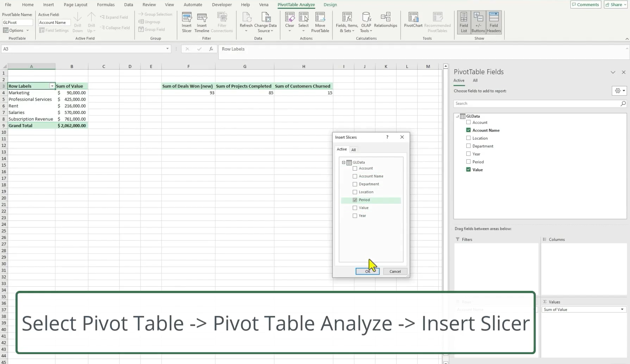The width and height of the screenshot is (630, 364).
Task: Open the Name Box dropdown arrow
Action: 167,49
